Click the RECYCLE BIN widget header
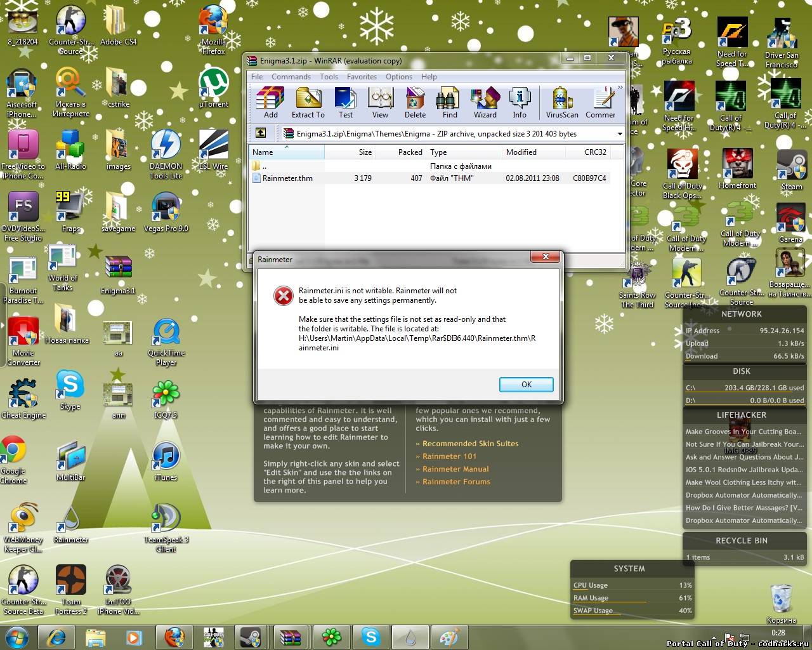 point(742,541)
